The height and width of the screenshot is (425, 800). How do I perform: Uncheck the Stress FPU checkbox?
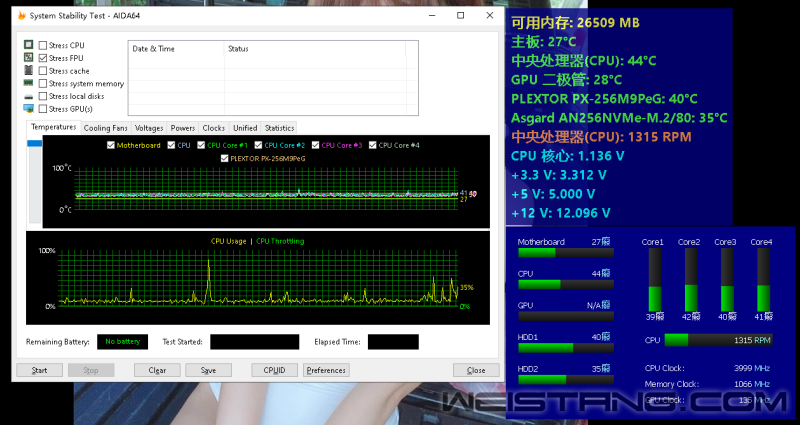click(43, 58)
